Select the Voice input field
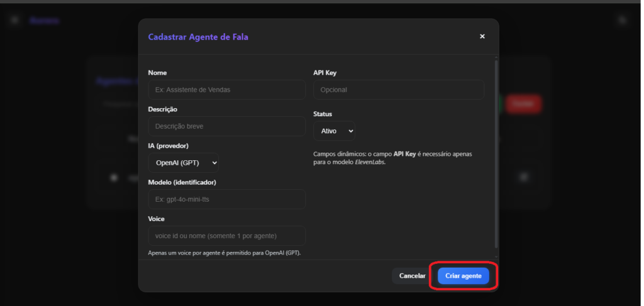 tap(226, 236)
